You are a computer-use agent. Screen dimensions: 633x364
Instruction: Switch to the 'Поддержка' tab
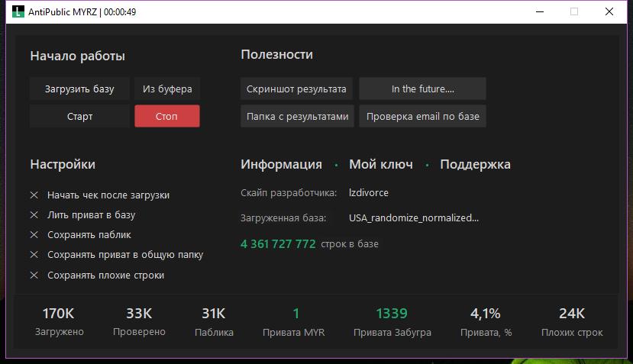click(475, 164)
